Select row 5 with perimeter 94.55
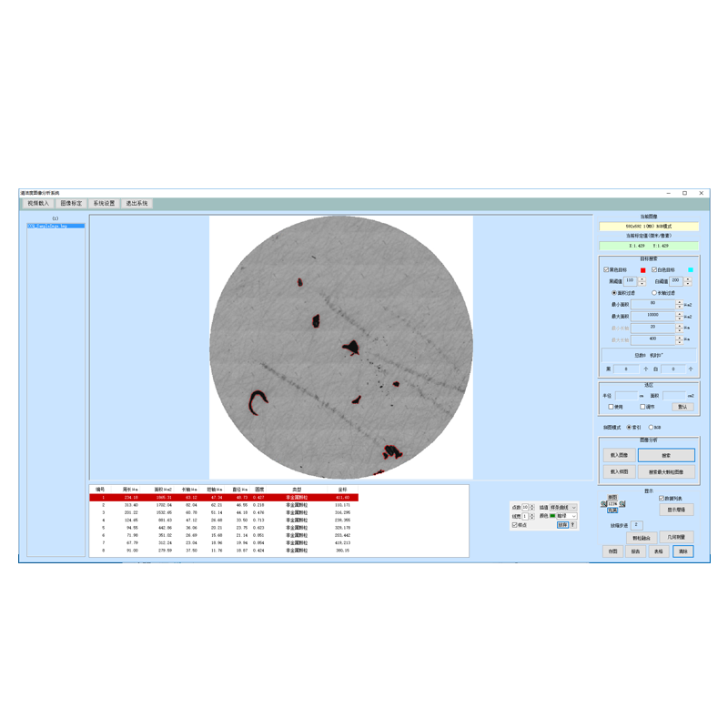Image resolution: width=728 pixels, height=728 pixels. point(224,528)
